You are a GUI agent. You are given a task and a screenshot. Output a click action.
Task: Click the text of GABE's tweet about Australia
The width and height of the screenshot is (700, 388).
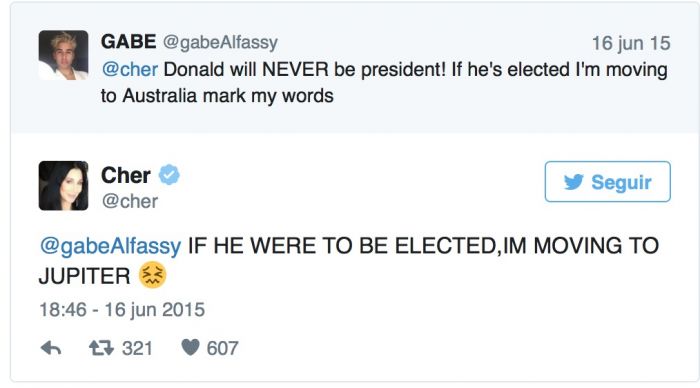[384, 83]
